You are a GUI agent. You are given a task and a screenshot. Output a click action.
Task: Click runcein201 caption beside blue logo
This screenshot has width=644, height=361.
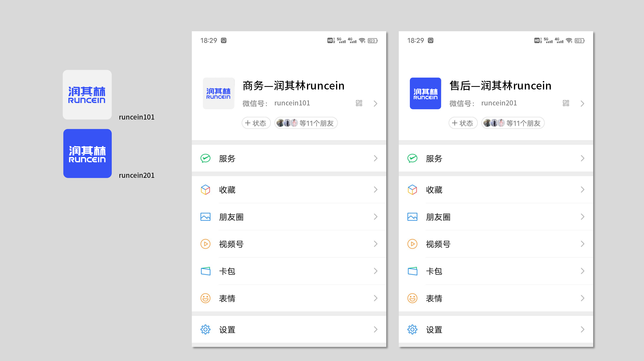[137, 175]
